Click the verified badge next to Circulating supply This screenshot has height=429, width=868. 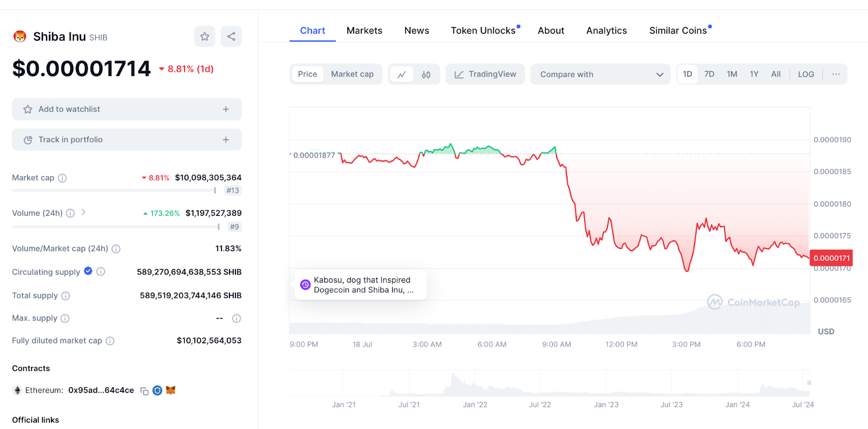pos(88,271)
